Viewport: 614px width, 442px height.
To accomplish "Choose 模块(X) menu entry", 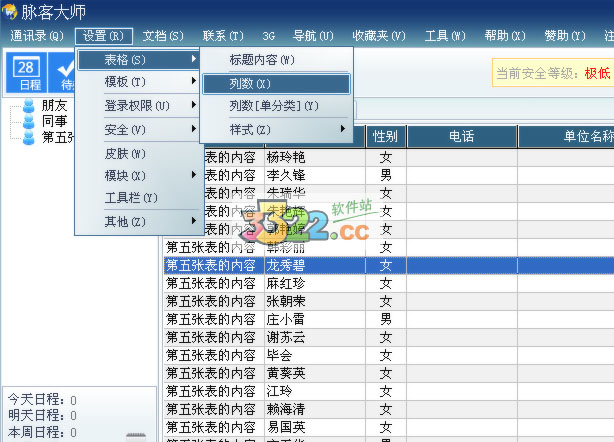I will [x=139, y=175].
